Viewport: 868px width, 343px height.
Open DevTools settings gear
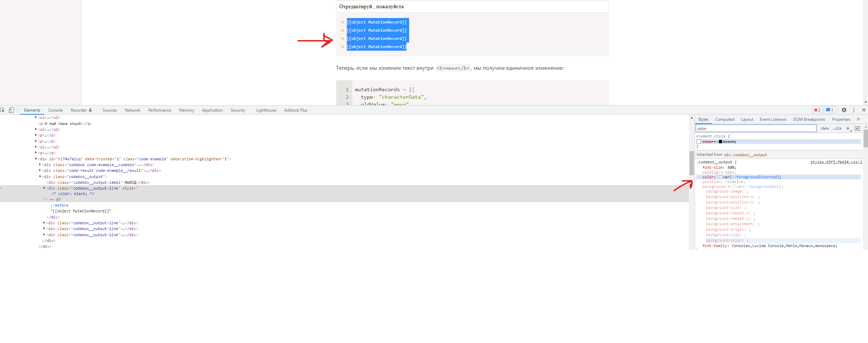844,110
